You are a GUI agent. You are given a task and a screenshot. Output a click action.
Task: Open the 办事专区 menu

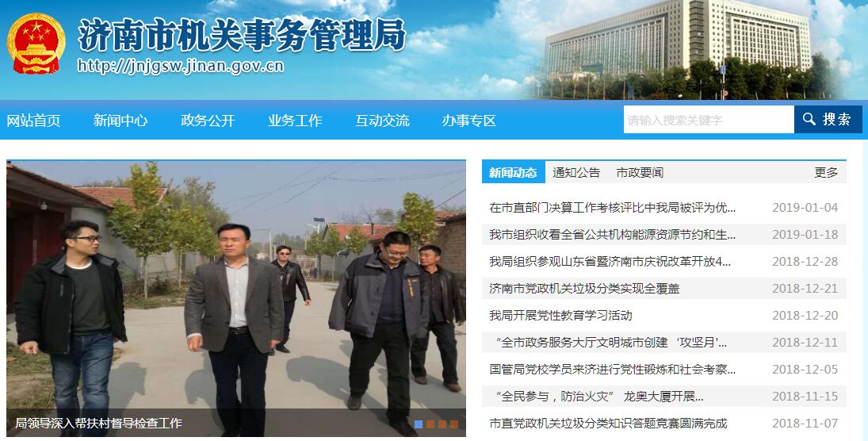tap(468, 121)
